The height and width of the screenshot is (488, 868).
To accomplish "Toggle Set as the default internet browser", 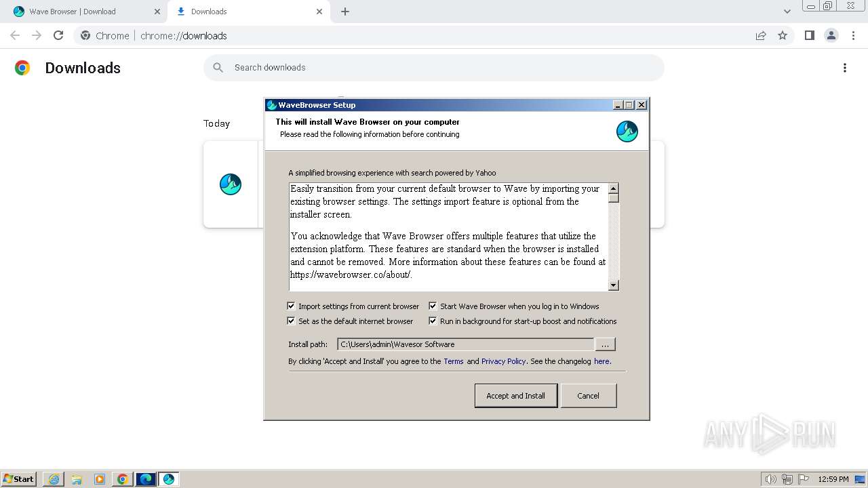I will pos(291,321).
